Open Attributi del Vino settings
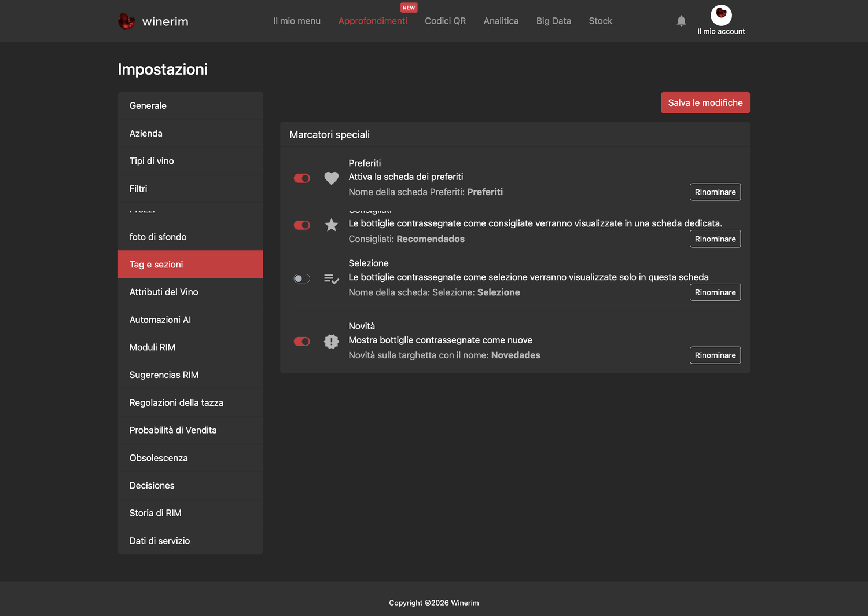Screen dimensions: 868x616 [190, 292]
